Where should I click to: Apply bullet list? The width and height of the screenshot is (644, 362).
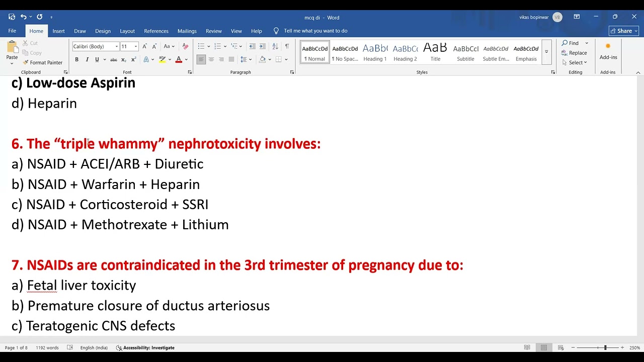click(201, 46)
